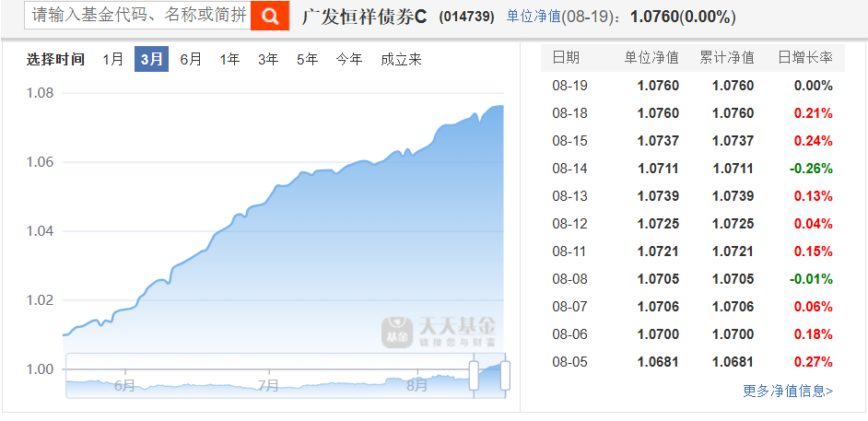Click the left range slider handle

click(474, 375)
